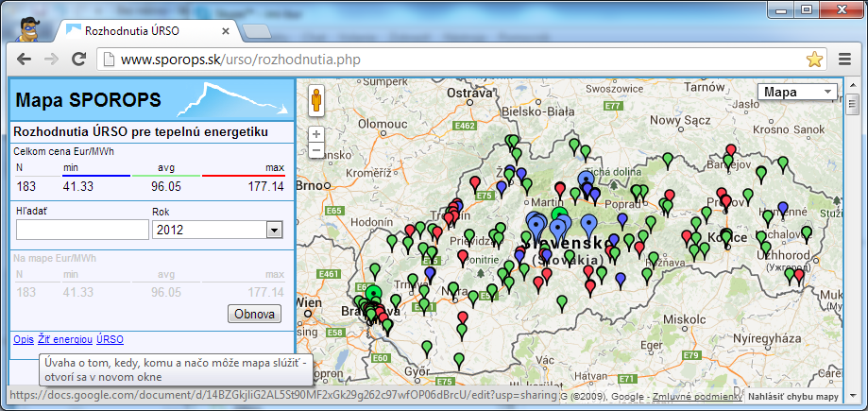Image resolution: width=868 pixels, height=411 pixels.
Task: Click the Hľadať search input field
Action: 82,230
